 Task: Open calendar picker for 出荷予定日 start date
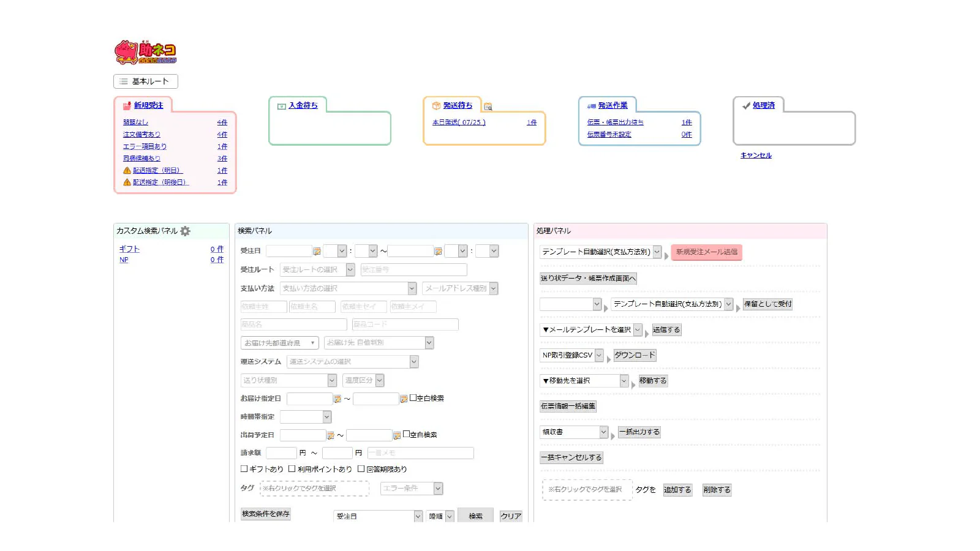[x=331, y=435]
